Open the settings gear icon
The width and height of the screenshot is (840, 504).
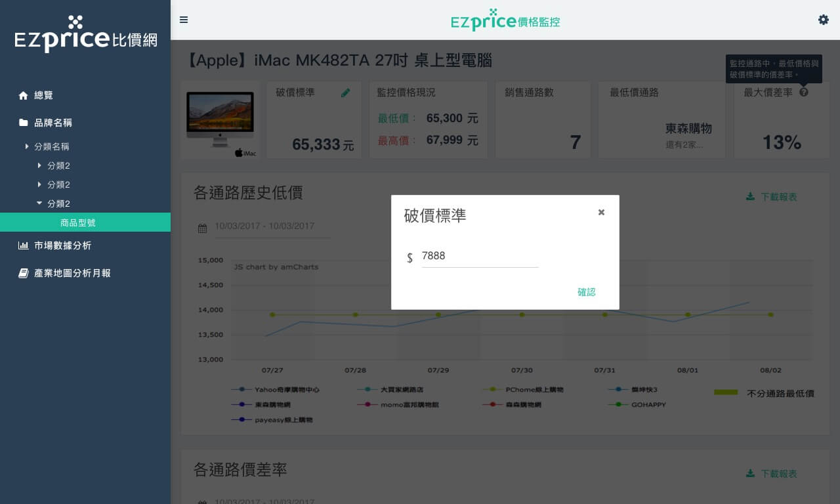point(824,20)
